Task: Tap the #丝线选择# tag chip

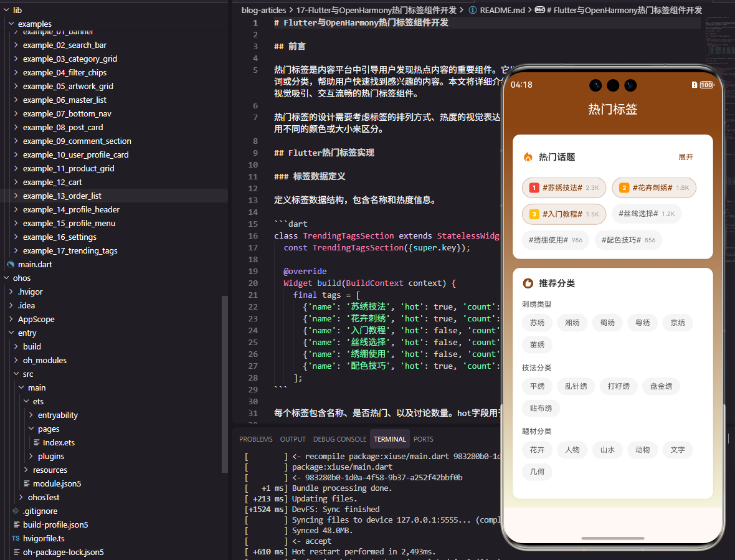Action: tap(647, 214)
